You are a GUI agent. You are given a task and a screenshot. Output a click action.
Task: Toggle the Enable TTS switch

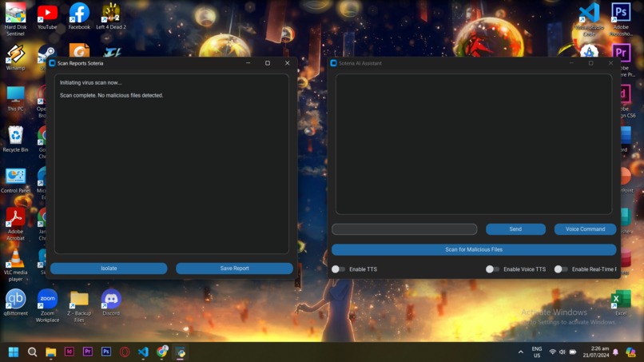point(339,269)
